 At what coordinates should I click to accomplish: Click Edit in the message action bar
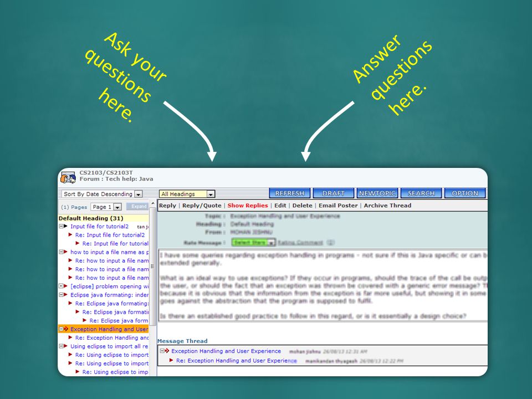(x=280, y=206)
